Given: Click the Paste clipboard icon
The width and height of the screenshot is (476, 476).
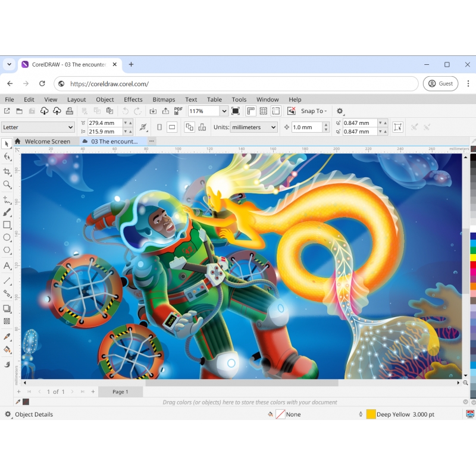Looking at the screenshot, I should (109, 111).
